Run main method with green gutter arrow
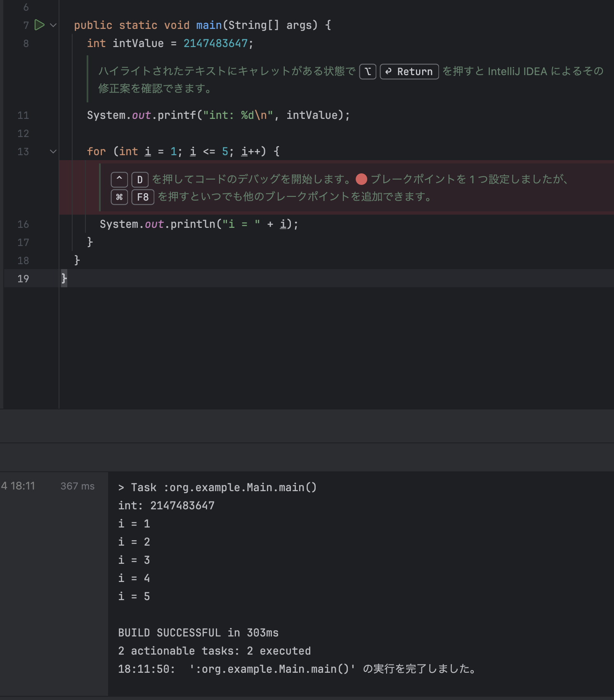Viewport: 614px width, 700px height. point(39,25)
